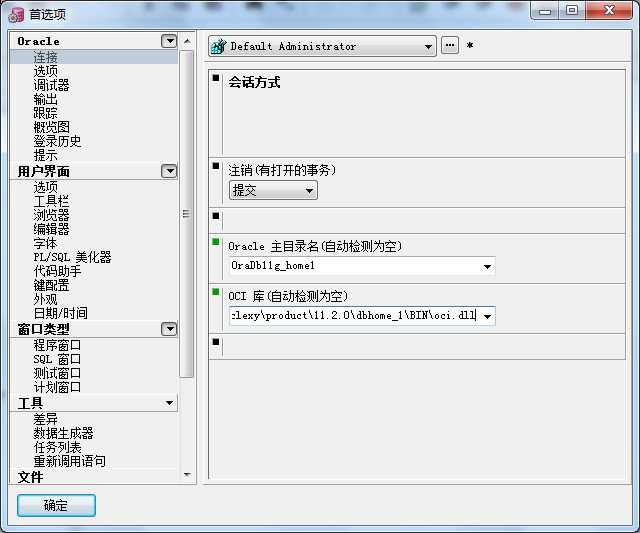Open the 日期/时间 preferences page
Image resolution: width=640 pixels, height=533 pixels.
(60, 313)
